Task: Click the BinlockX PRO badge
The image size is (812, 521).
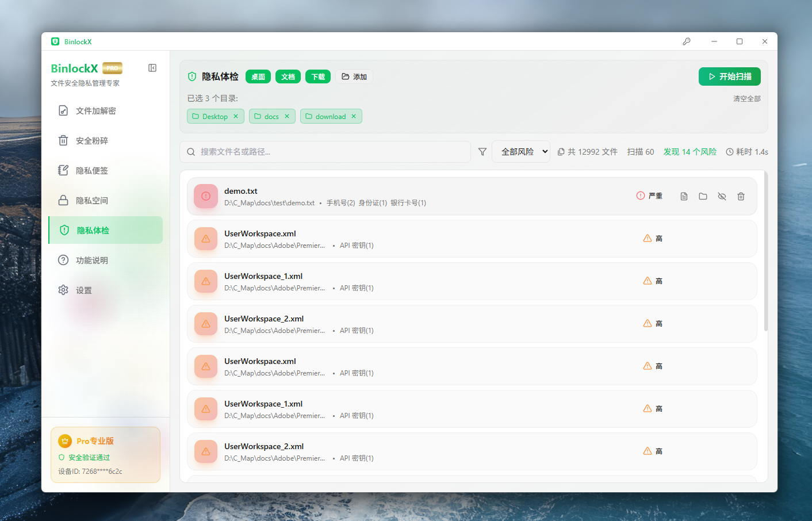Action: (113, 68)
